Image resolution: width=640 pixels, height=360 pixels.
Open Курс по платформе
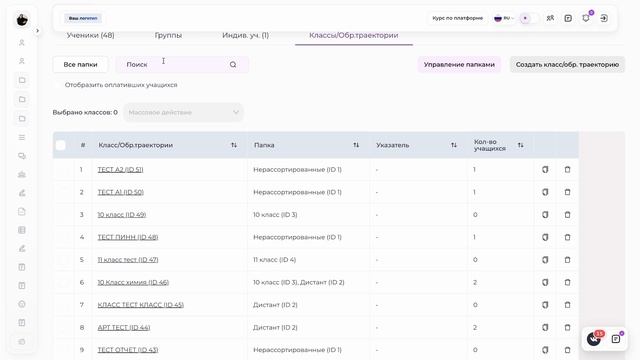458,18
